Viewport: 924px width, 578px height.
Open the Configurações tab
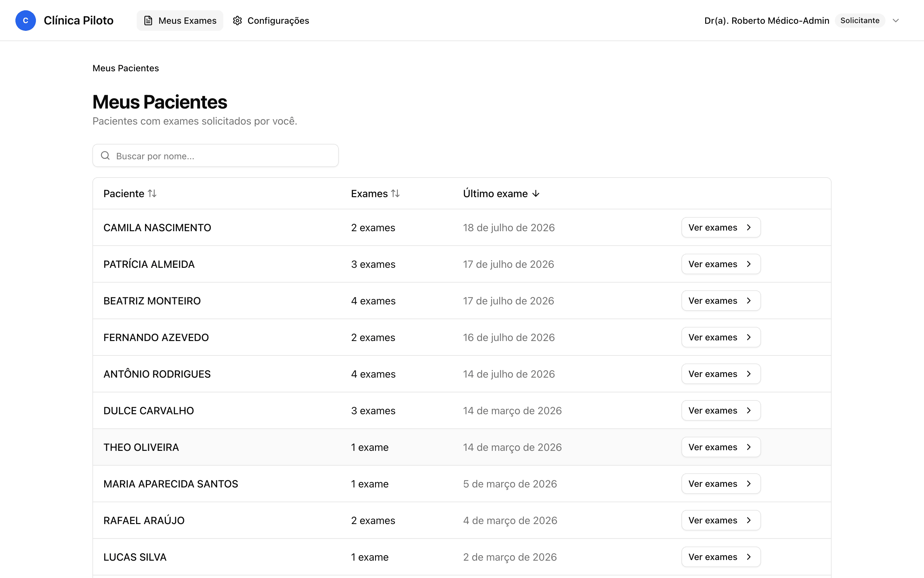(x=271, y=21)
